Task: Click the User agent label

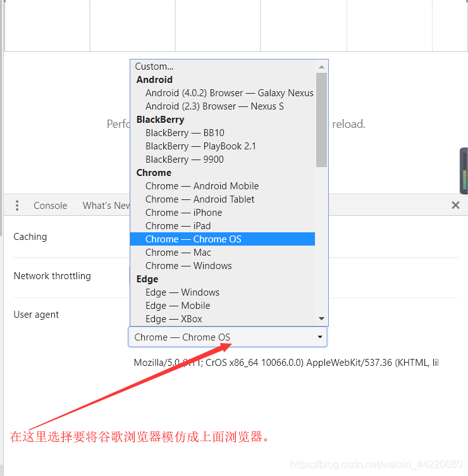Action: coord(36,315)
